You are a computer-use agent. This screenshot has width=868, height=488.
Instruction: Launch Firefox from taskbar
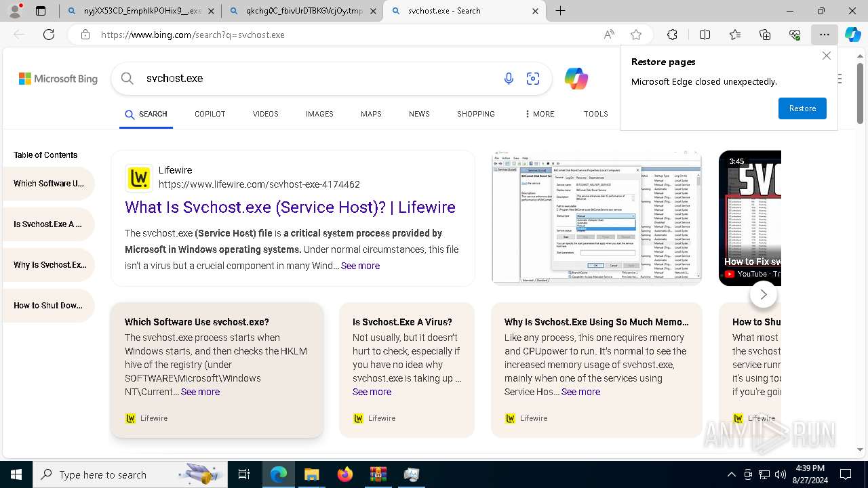(x=345, y=474)
